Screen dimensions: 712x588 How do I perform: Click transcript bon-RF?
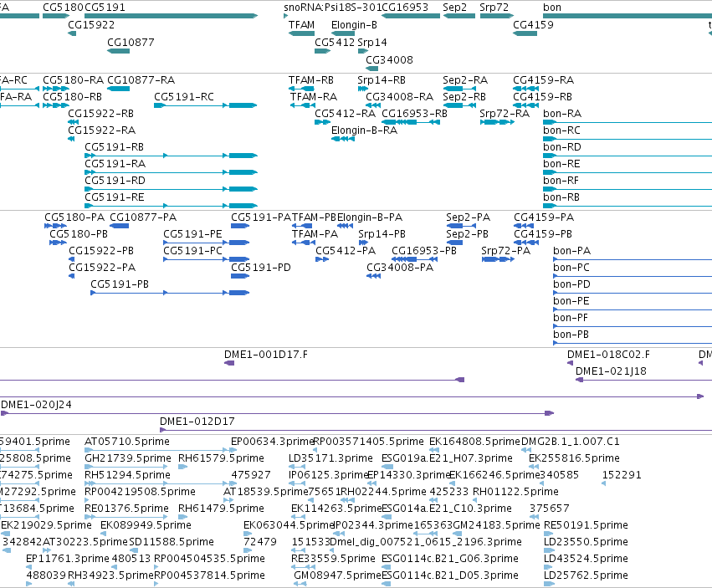pyautogui.click(x=627, y=189)
